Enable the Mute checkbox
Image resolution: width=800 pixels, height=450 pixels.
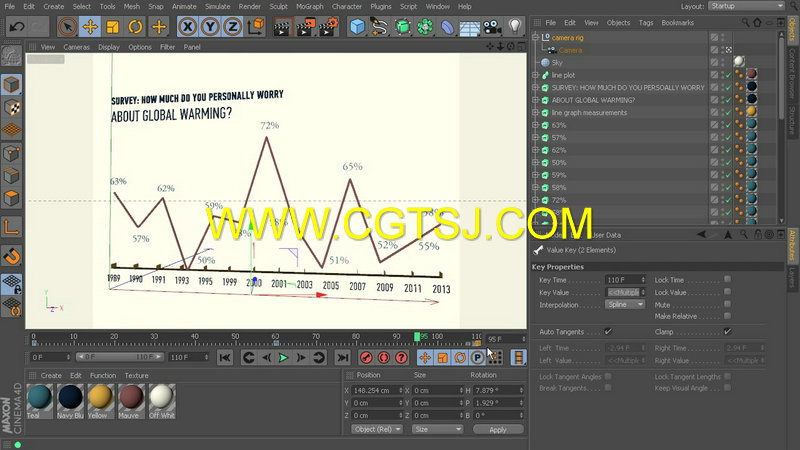[x=728, y=304]
